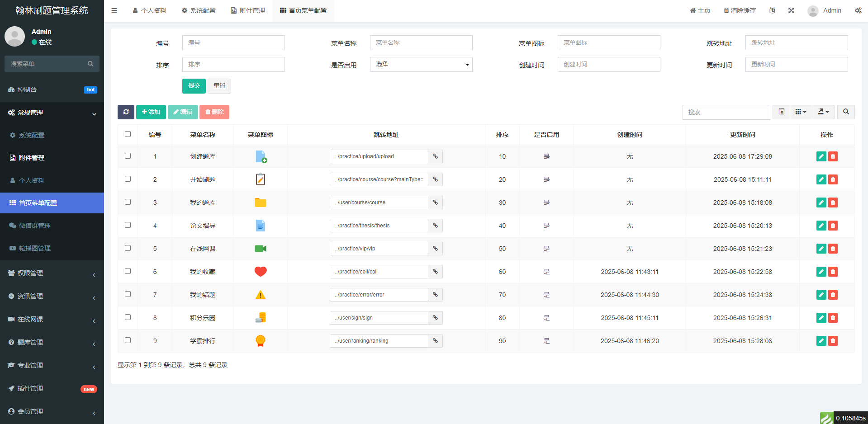Check the select-all checkbox in table header
Screen dimensions: 868x424
pos(128,134)
